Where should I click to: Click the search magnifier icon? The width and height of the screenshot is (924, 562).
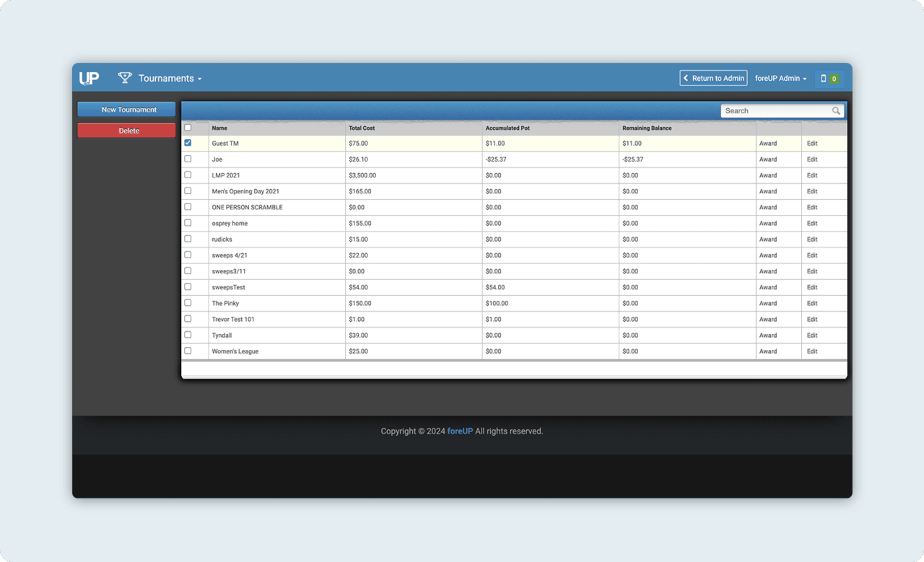click(x=836, y=111)
